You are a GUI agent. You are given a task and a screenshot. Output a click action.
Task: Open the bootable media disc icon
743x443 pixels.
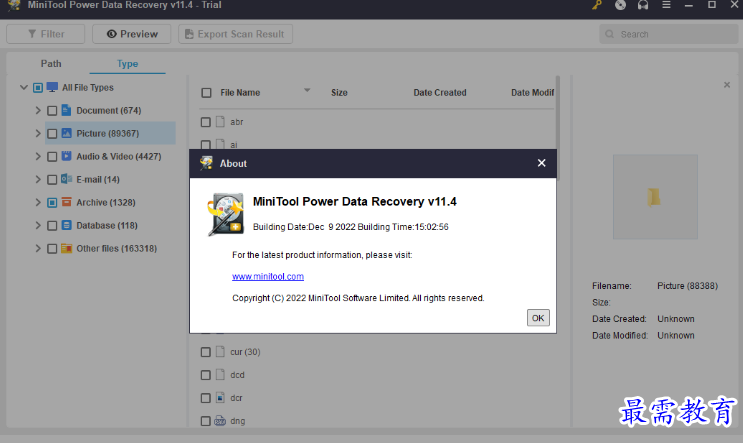[620, 5]
